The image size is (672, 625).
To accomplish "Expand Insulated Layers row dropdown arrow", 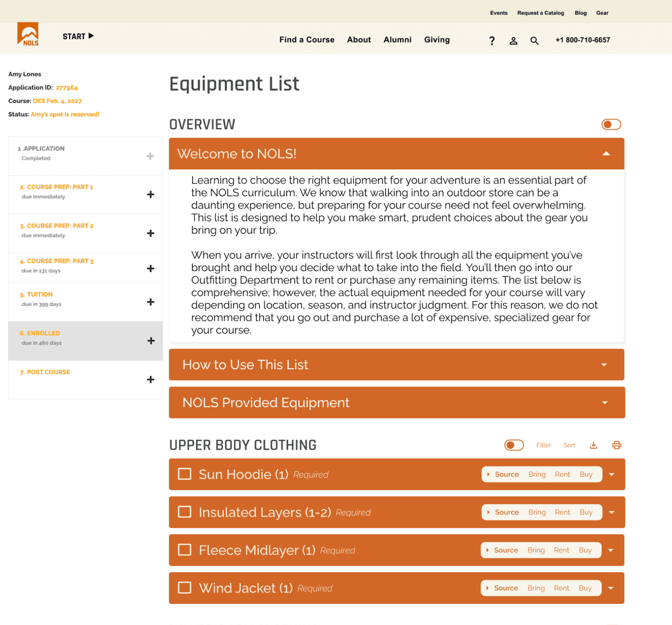I will click(611, 512).
